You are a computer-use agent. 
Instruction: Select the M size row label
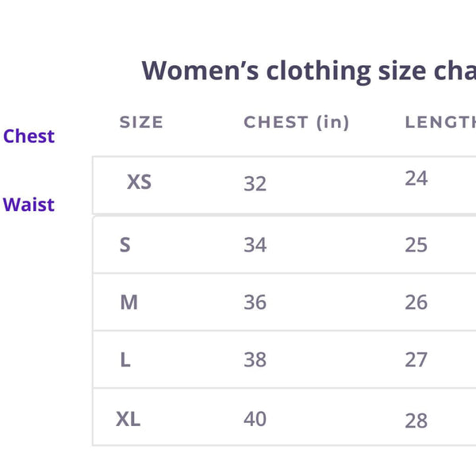pos(129,302)
